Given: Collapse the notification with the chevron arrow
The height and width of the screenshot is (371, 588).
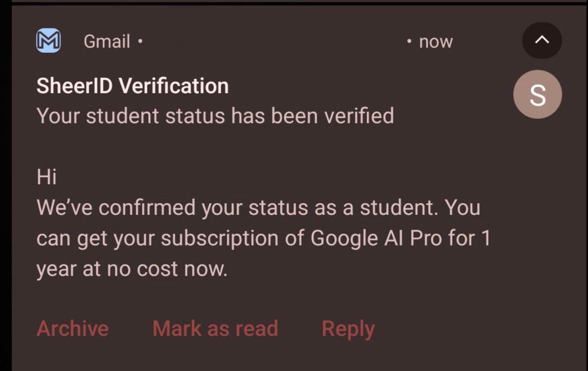Looking at the screenshot, I should point(541,41).
